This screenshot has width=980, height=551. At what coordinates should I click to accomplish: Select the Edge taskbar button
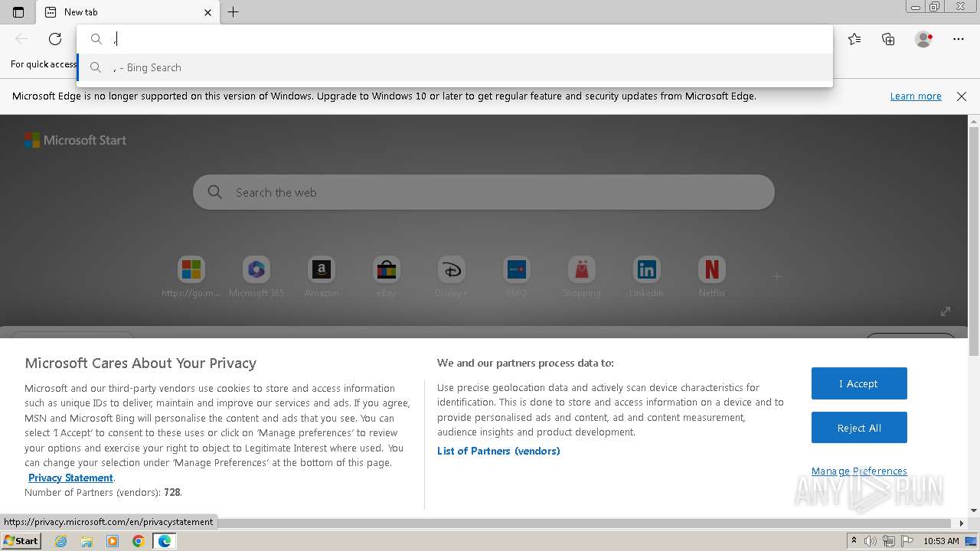click(165, 541)
